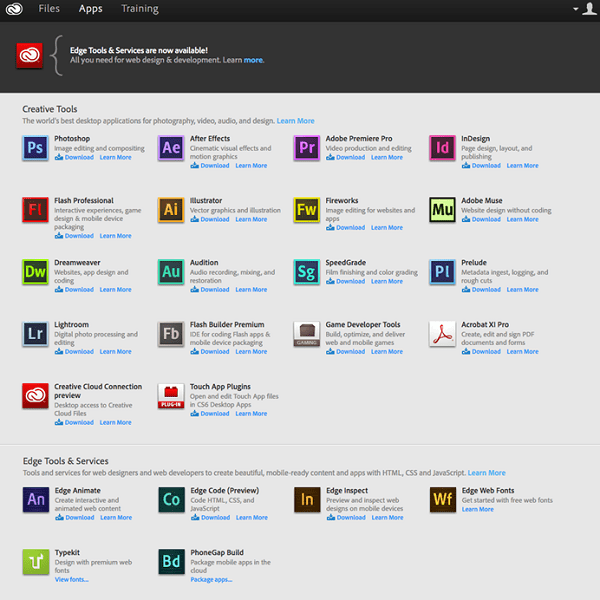Expand the account dropdown arrow
The width and height of the screenshot is (600, 600).
point(576,9)
